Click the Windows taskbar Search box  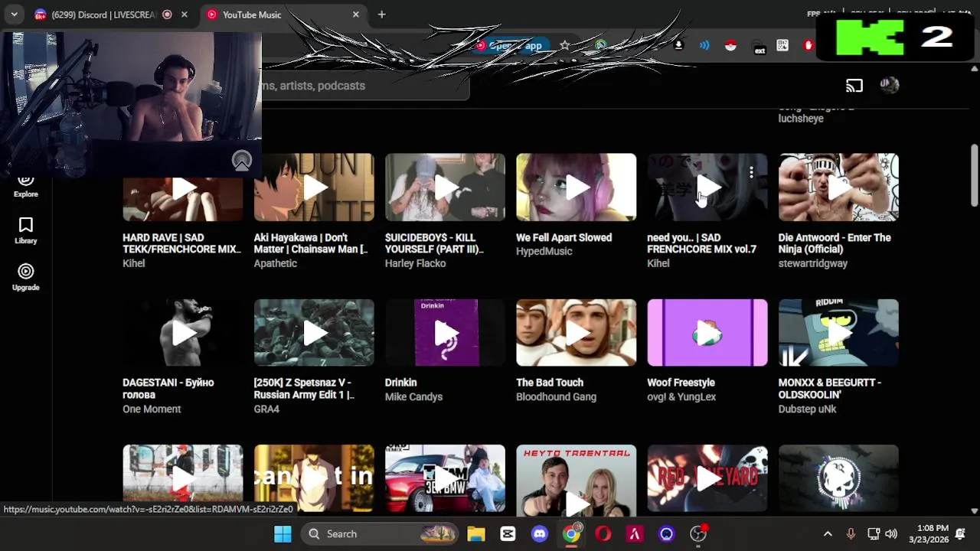tap(380, 534)
